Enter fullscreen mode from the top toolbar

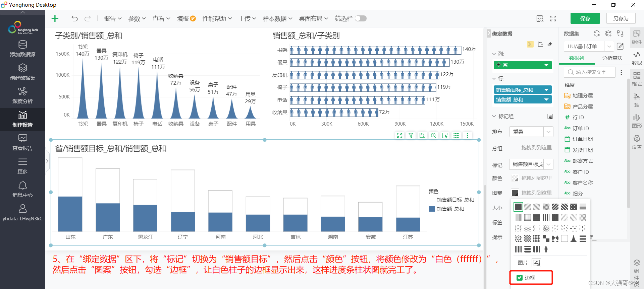click(x=553, y=18)
